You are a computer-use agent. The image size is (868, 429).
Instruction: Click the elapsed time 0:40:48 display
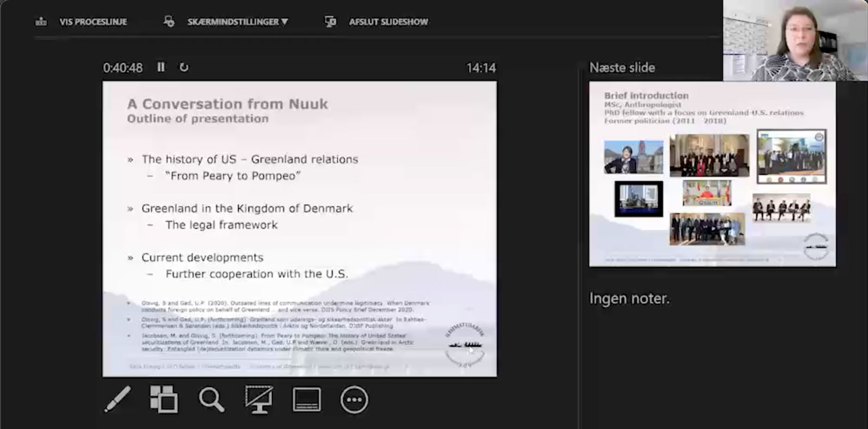tap(123, 68)
